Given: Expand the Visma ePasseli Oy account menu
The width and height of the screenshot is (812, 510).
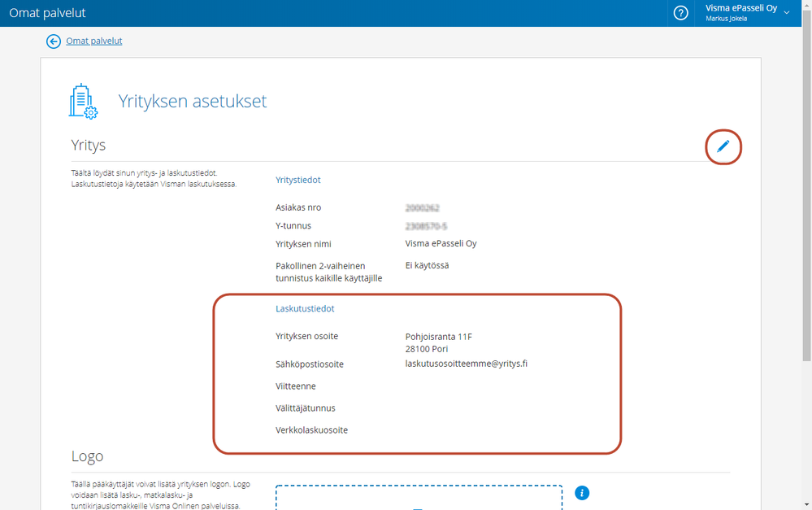Looking at the screenshot, I should (747, 13).
